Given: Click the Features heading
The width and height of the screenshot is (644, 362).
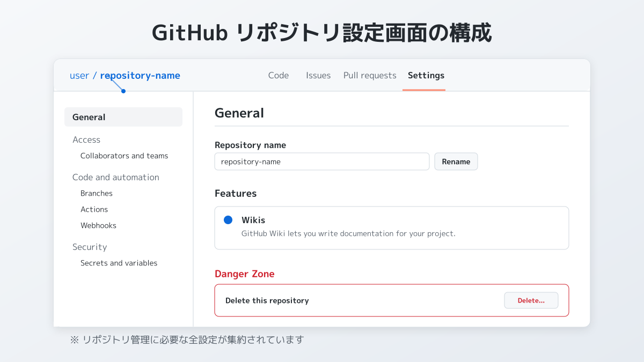Looking at the screenshot, I should pyautogui.click(x=236, y=193).
